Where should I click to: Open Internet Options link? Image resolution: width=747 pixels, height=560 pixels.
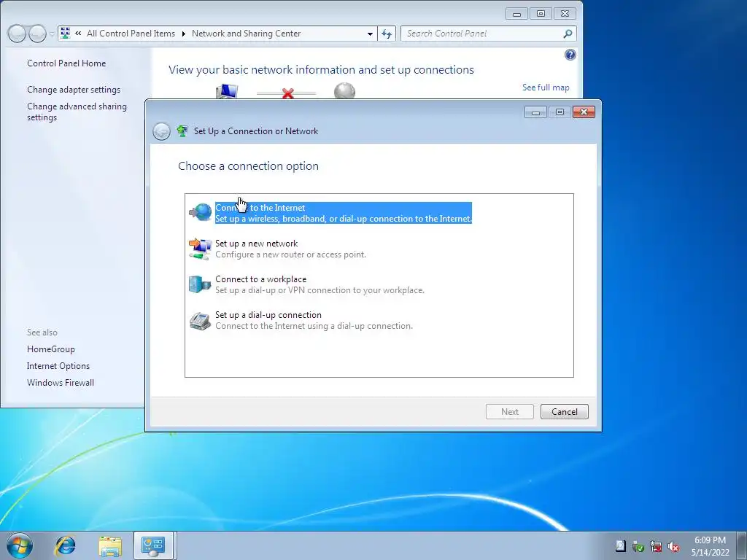[x=58, y=366]
